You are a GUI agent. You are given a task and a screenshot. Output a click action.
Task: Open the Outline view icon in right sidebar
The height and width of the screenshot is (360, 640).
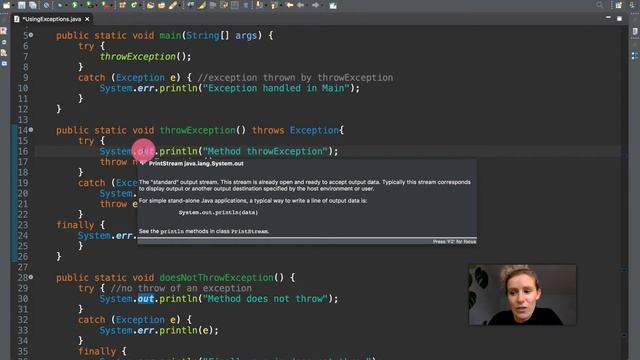(x=635, y=56)
